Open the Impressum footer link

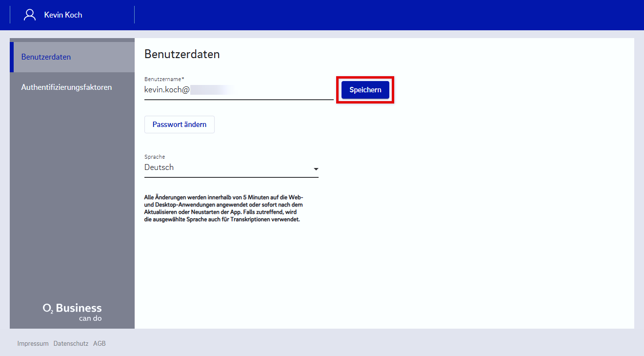[33, 343]
